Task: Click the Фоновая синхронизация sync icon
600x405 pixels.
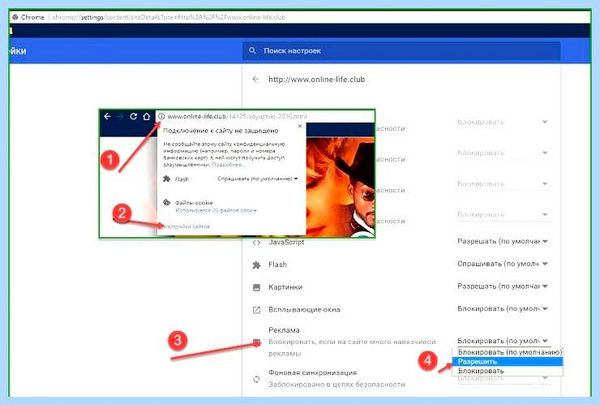Action: 256,379
